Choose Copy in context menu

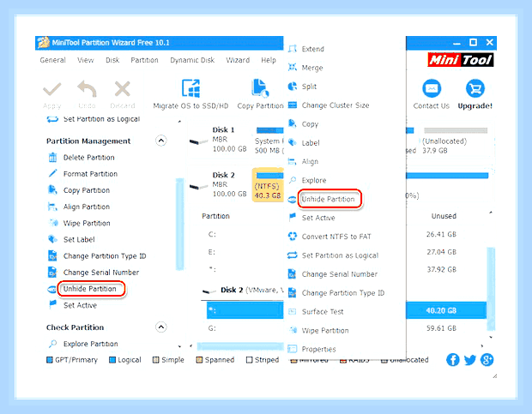[x=310, y=124]
